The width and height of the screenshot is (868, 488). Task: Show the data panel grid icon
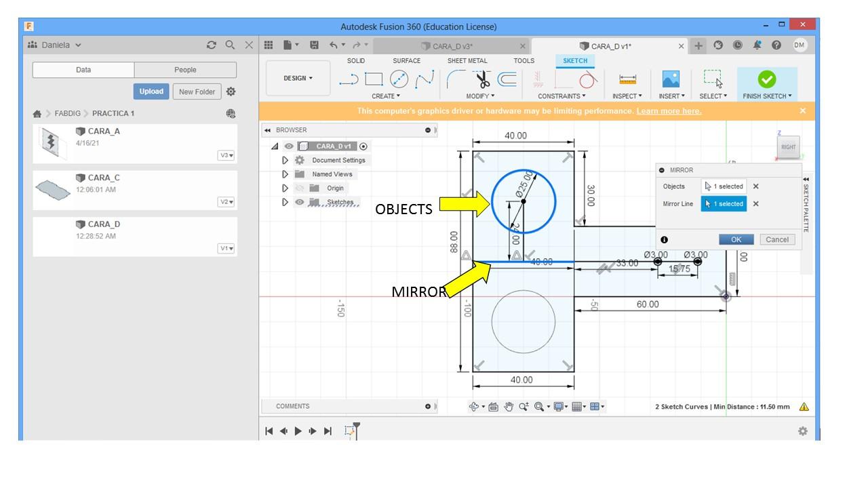click(x=269, y=45)
